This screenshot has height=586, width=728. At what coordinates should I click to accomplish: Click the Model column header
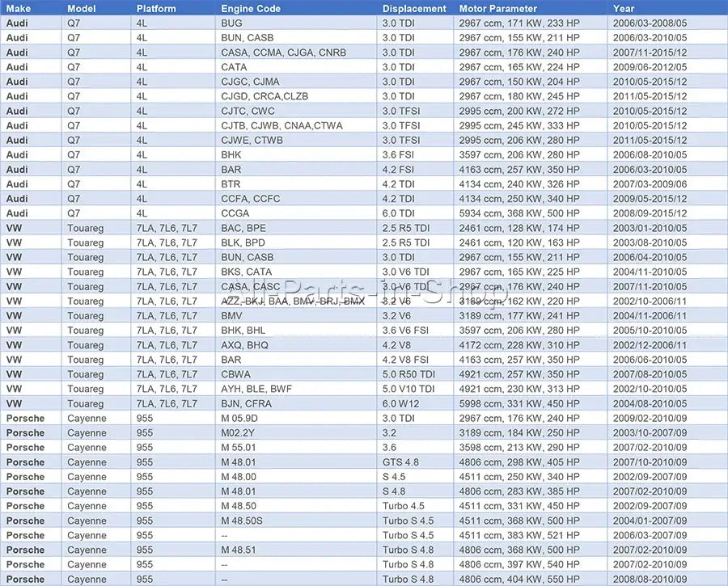[x=83, y=8]
